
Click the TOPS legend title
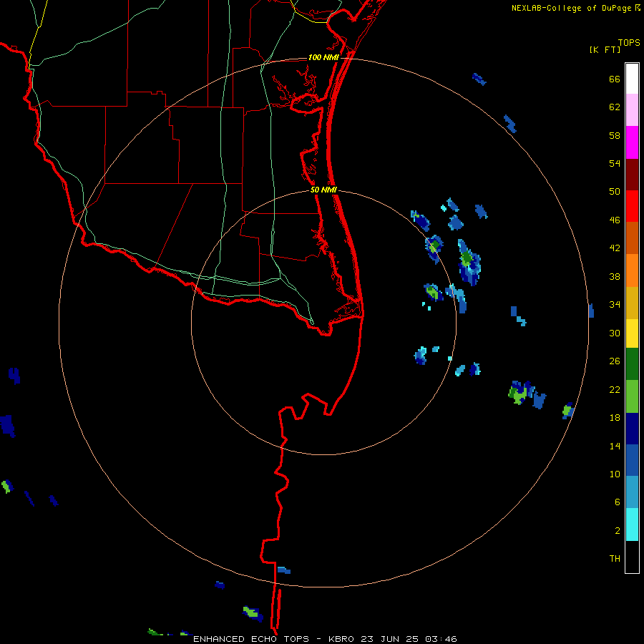coord(629,43)
